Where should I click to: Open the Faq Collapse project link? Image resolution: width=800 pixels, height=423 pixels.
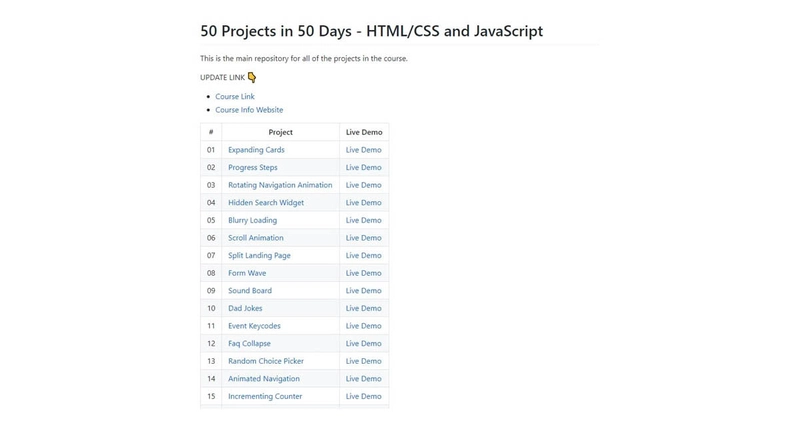[x=249, y=344]
